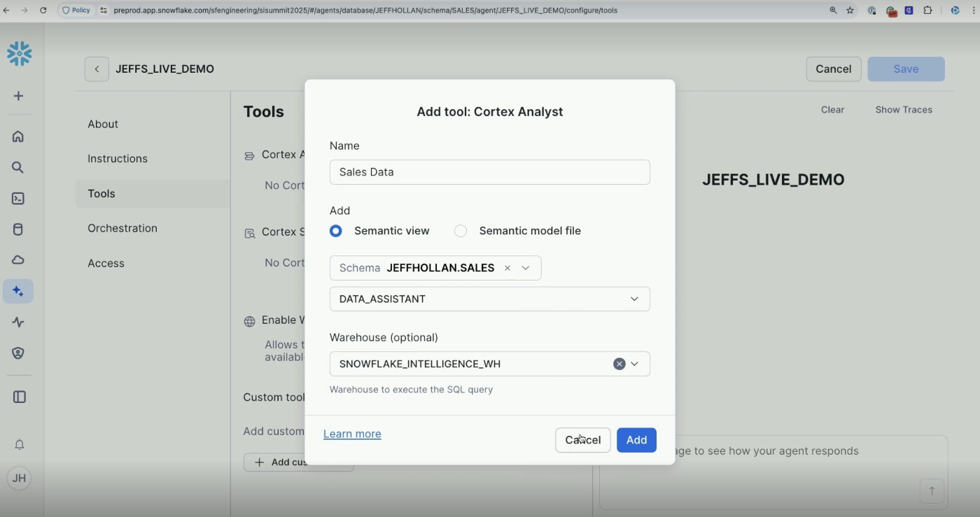Click the JEFFS_LIVE_DEMO preview title
Viewport: 980px width, 517px height.
(x=773, y=180)
